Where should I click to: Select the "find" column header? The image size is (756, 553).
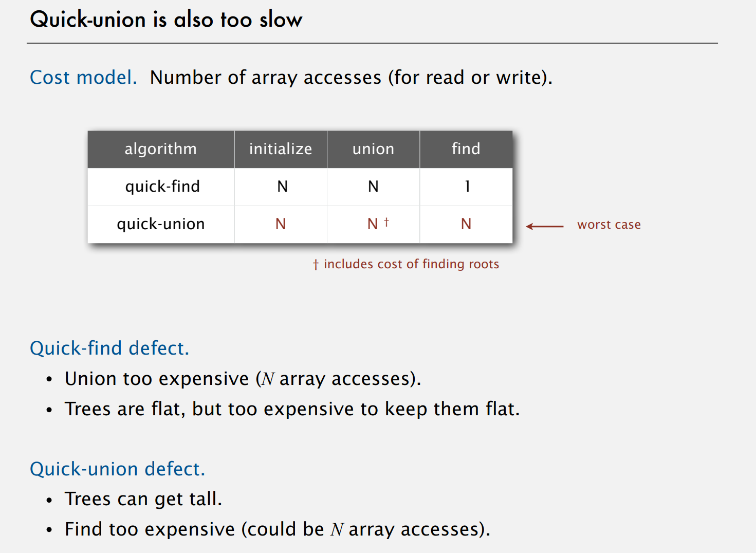tap(466, 149)
